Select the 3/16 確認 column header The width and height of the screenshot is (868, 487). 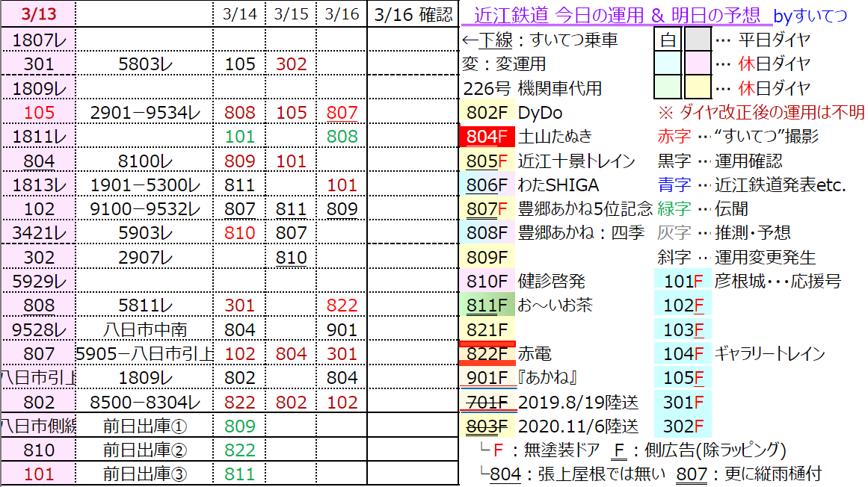[413, 14]
